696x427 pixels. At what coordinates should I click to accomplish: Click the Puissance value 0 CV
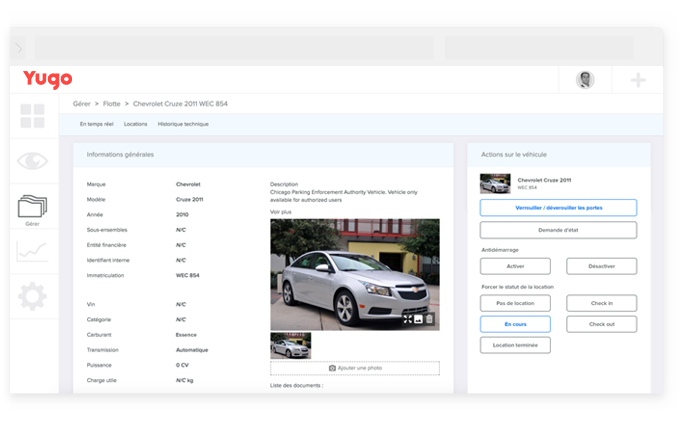click(182, 365)
